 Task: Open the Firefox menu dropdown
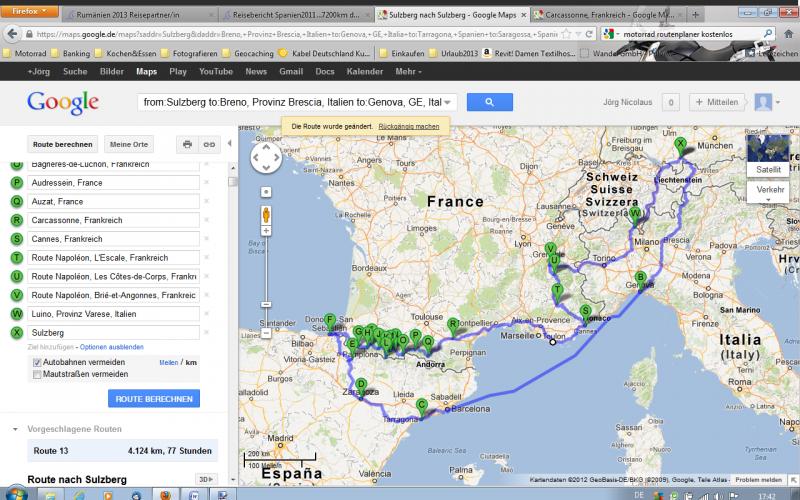tap(30, 11)
